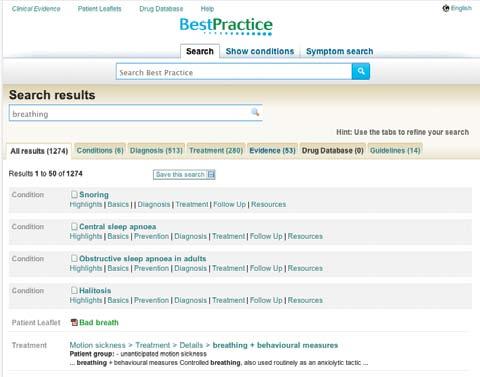Open Highlights under Obstructive sleep apnoea
Screen dimensions: 480x377
(86, 268)
